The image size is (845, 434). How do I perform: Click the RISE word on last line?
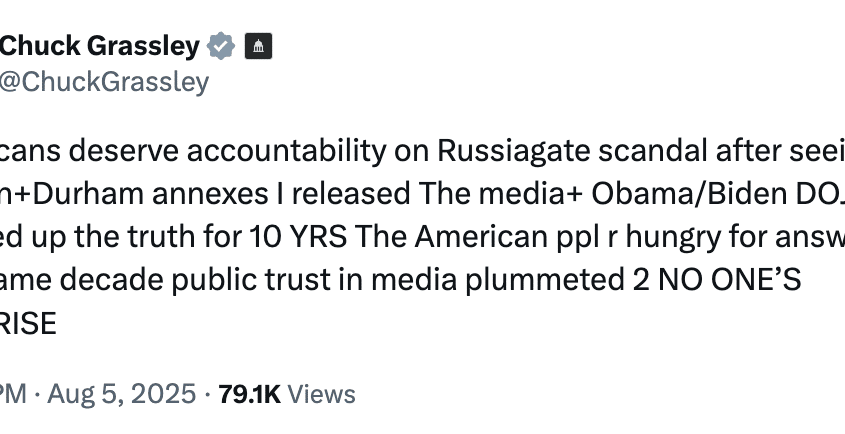click(x=28, y=324)
